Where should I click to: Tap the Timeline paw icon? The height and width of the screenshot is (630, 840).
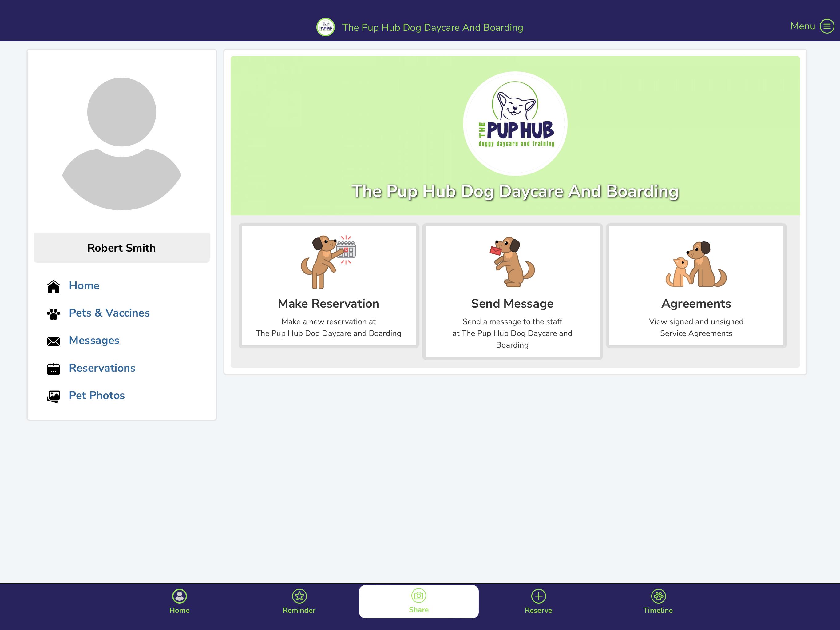click(x=658, y=596)
